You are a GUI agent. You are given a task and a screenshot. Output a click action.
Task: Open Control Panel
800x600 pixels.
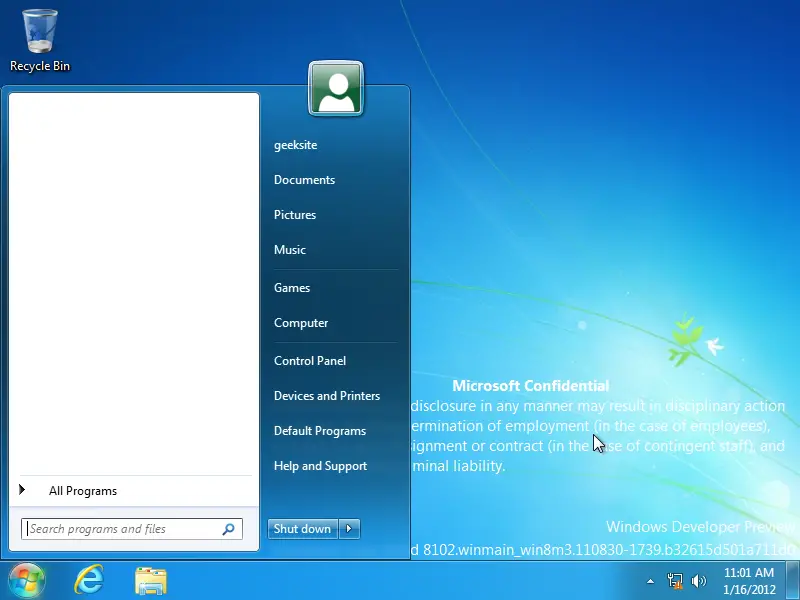point(310,361)
